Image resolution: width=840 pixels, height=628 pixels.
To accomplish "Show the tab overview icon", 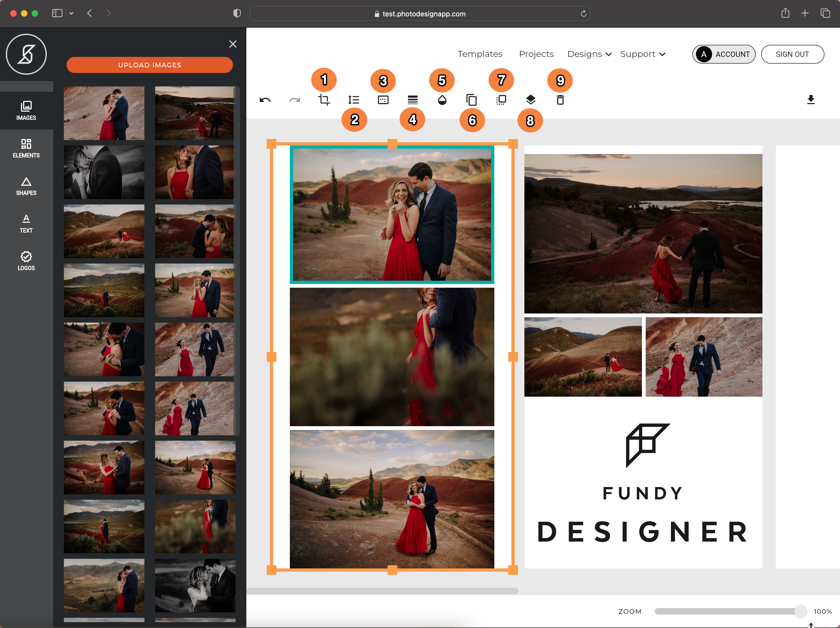I will (825, 13).
